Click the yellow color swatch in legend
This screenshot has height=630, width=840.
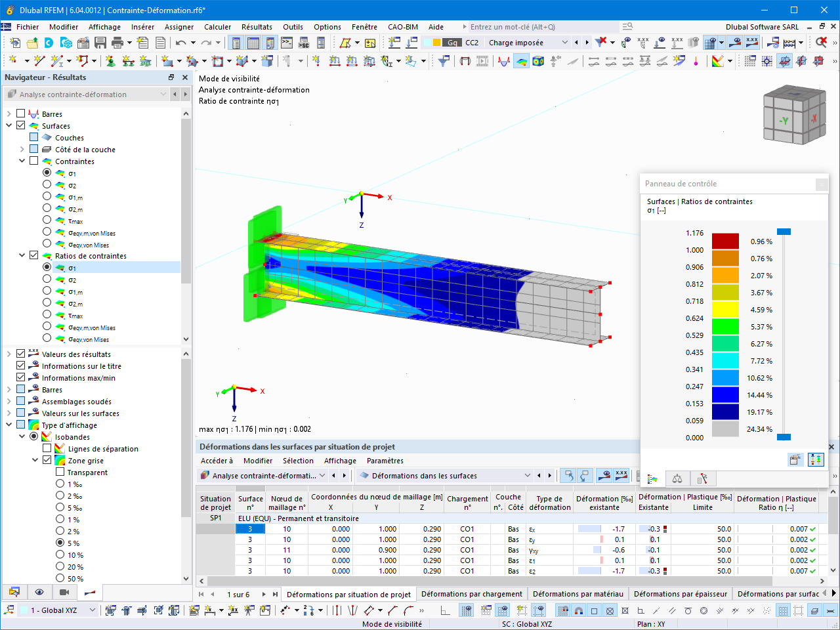point(725,310)
